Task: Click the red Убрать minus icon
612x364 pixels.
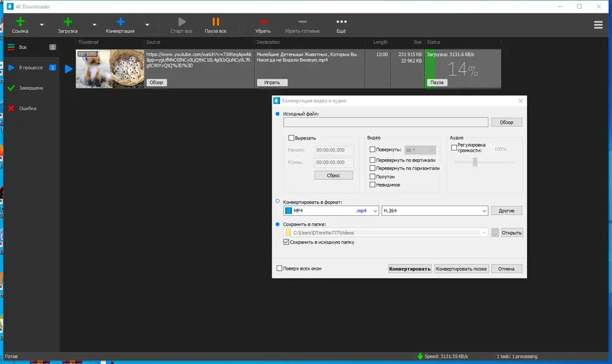Action: click(263, 22)
